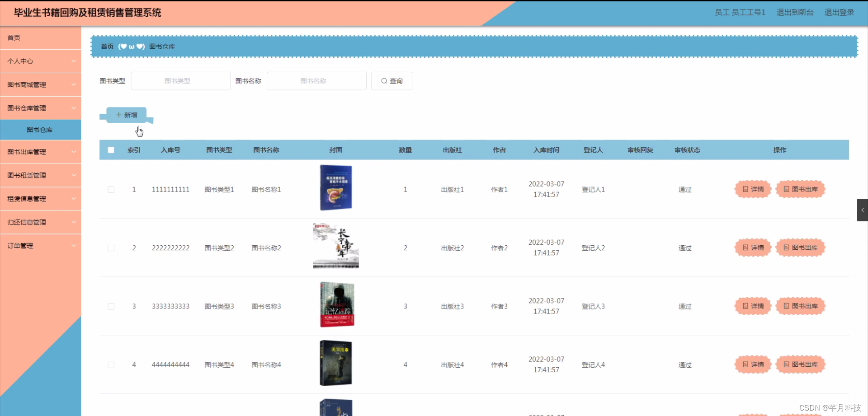
Task: Click the 图书名称 search input field
Action: [x=316, y=81]
